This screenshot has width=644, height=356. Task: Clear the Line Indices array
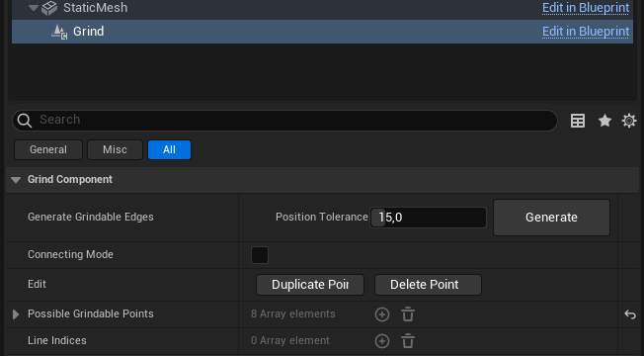click(408, 341)
